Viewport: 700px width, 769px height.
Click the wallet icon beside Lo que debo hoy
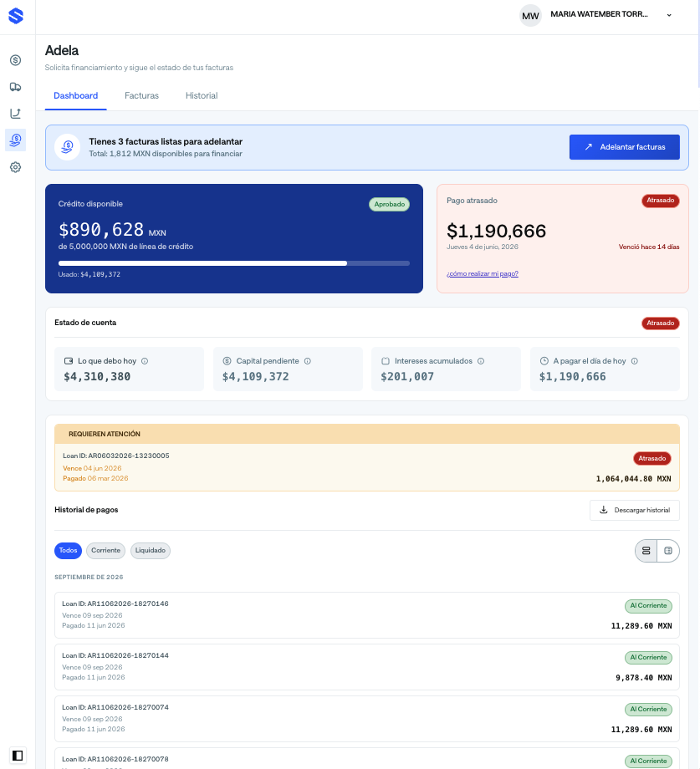tap(69, 361)
